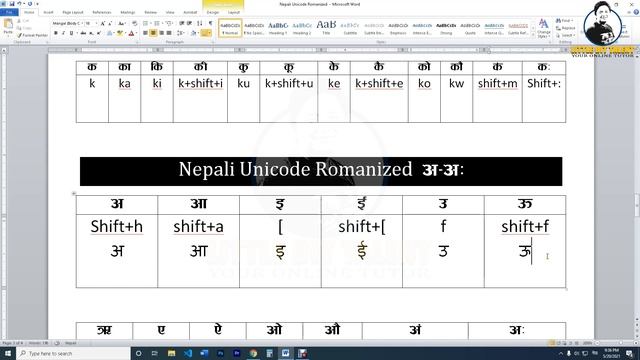Click Increase Indent icon
Viewport: 640px width, 360px height.
click(189, 23)
